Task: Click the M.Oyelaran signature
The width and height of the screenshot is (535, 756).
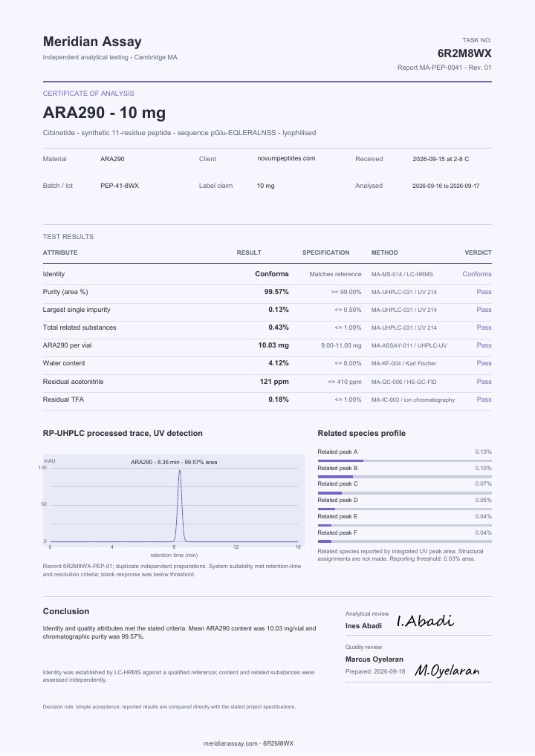Action: [x=447, y=670]
